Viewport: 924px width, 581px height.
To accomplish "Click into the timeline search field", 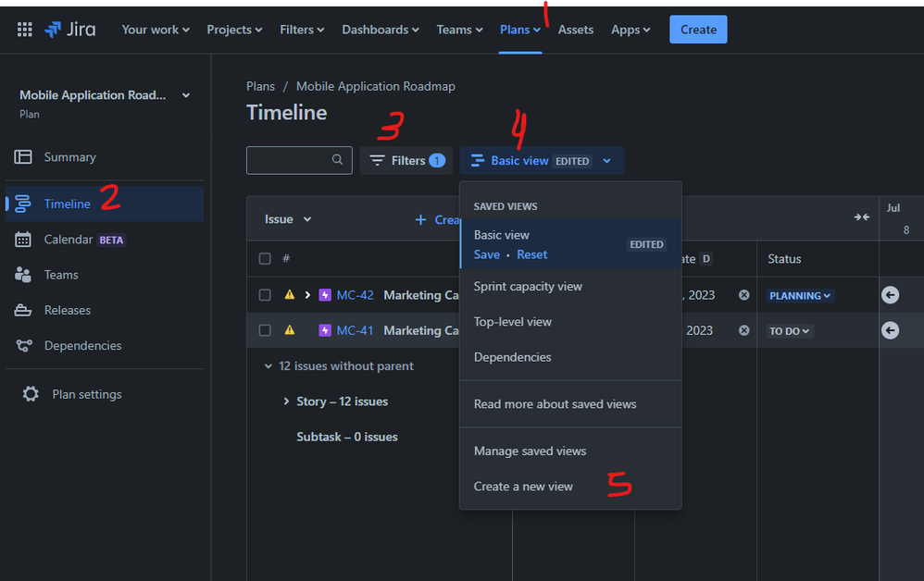I will point(296,159).
